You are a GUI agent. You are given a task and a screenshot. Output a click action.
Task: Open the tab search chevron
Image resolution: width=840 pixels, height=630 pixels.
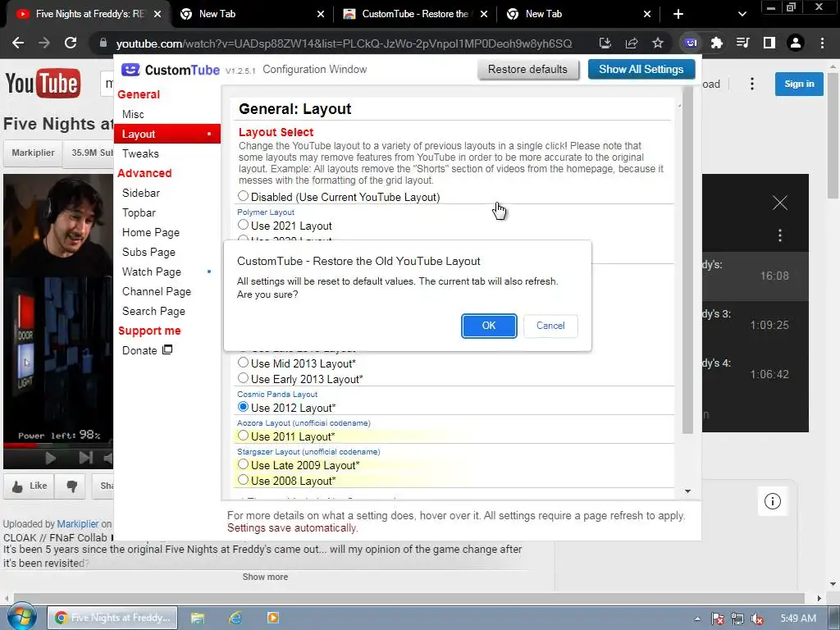tap(742, 14)
